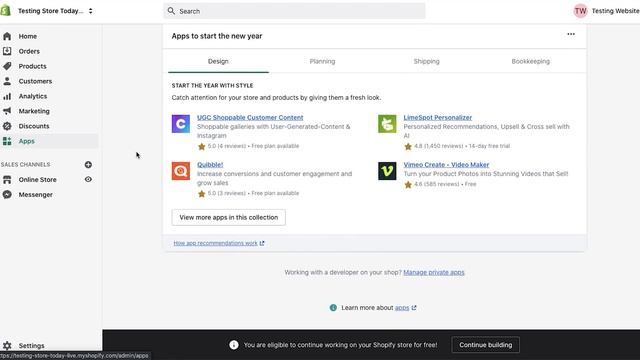Switch to the Shipping tab
Screen dimensions: 640x360
tap(427, 61)
